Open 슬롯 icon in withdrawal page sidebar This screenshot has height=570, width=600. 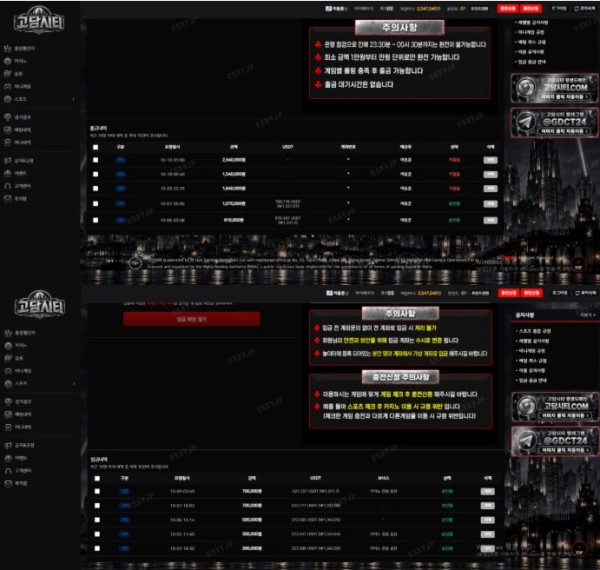click(8, 73)
